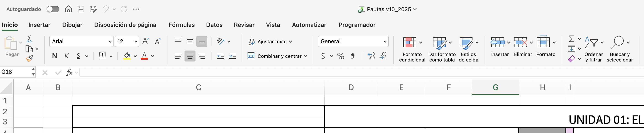Apply the yellow fill color swatch
This screenshot has width=644, height=133.
point(127,56)
